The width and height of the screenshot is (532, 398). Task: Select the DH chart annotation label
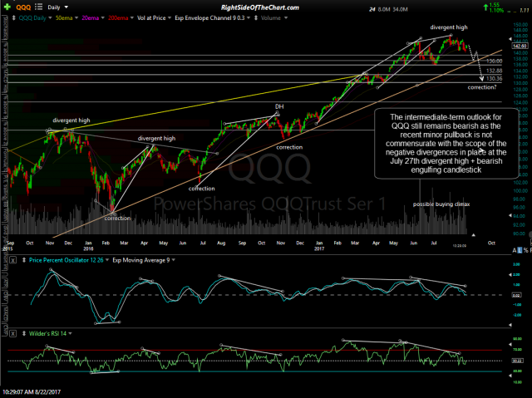(279, 106)
